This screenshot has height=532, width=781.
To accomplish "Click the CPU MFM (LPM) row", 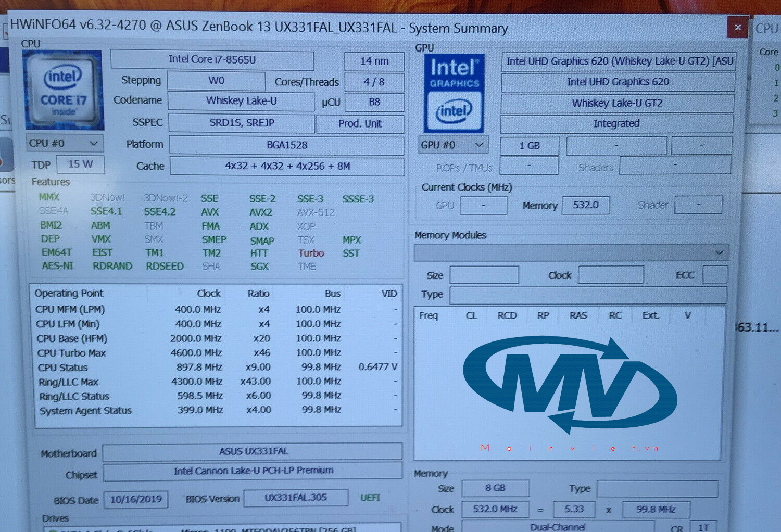I will click(217, 309).
